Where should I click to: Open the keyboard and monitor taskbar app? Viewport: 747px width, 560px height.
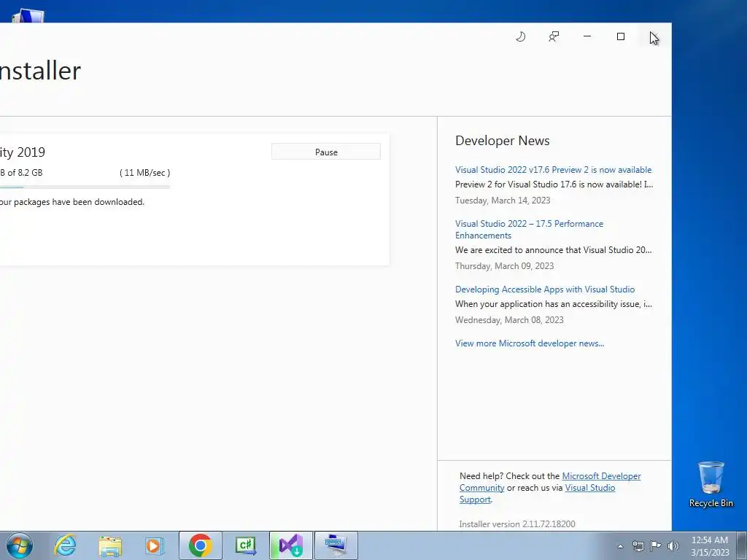(x=336, y=545)
